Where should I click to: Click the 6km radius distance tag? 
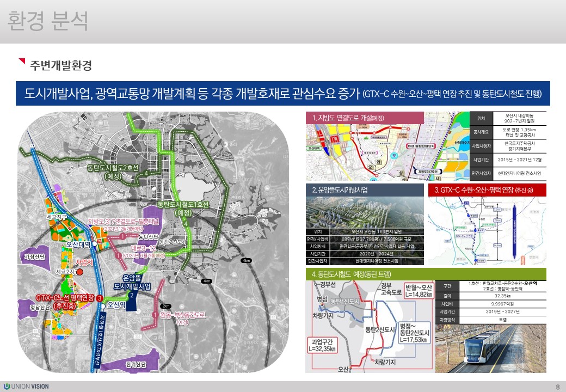coord(247,260)
